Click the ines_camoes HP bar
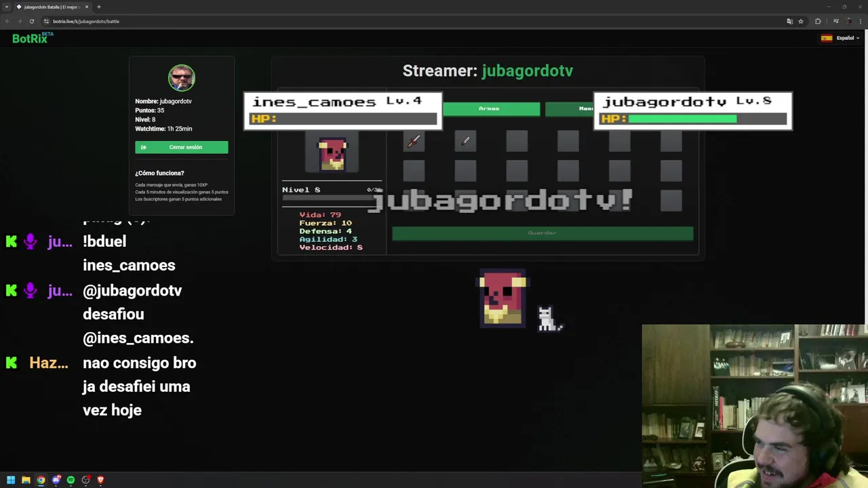 point(343,119)
